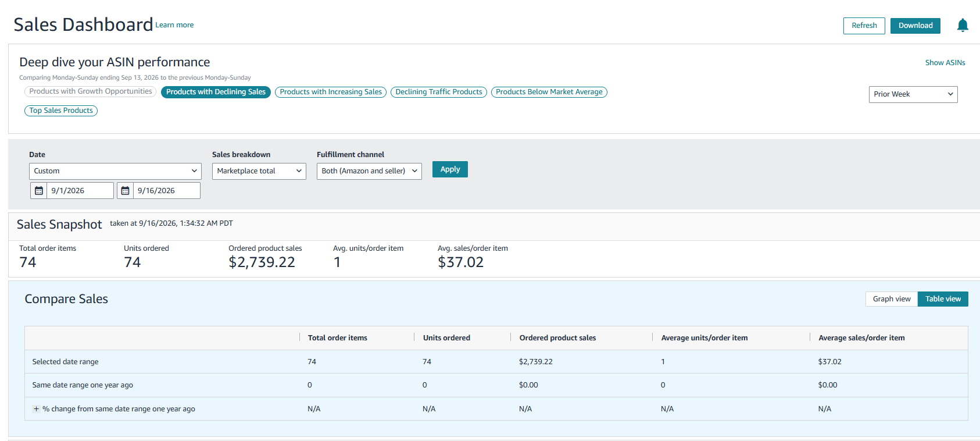980x441 pixels.
Task: Click the Show ASINs link
Action: 945,63
